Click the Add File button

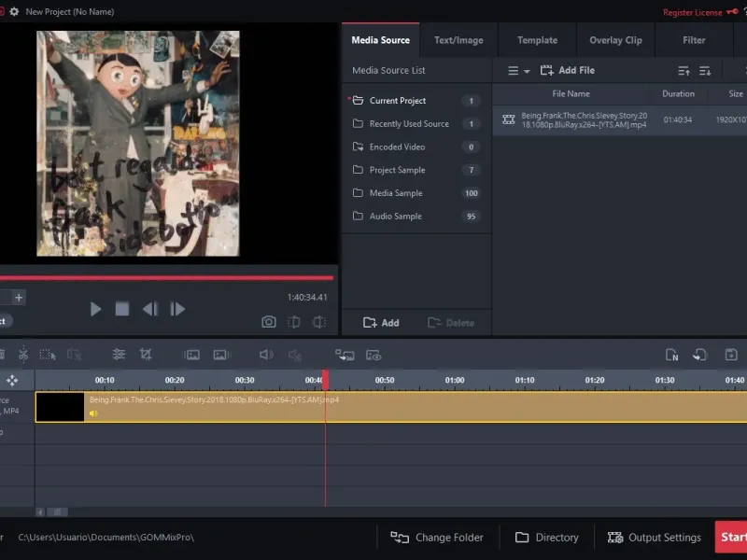[567, 71]
